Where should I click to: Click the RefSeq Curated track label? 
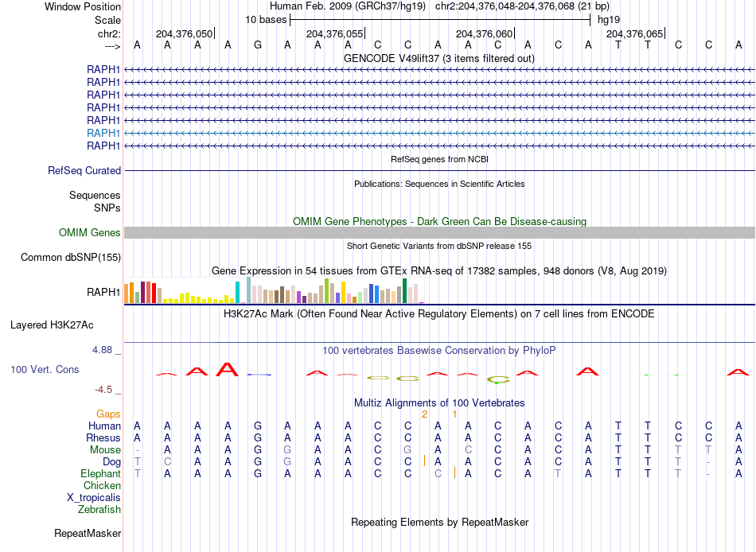pyautogui.click(x=84, y=171)
